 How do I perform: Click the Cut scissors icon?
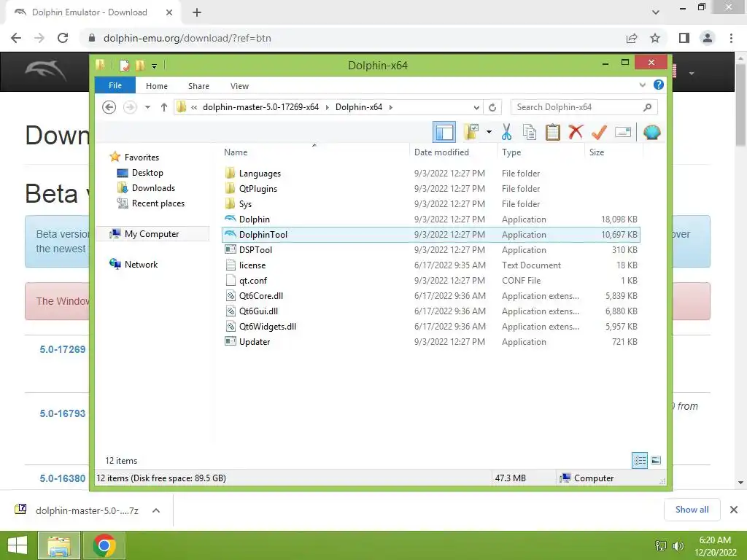506,133
